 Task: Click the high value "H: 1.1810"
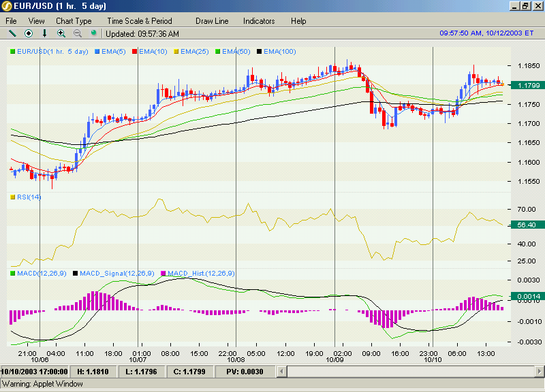coord(93,372)
